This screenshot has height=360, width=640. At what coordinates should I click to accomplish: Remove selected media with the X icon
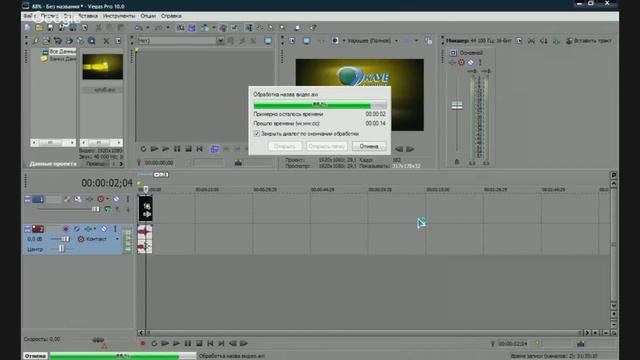106,41
